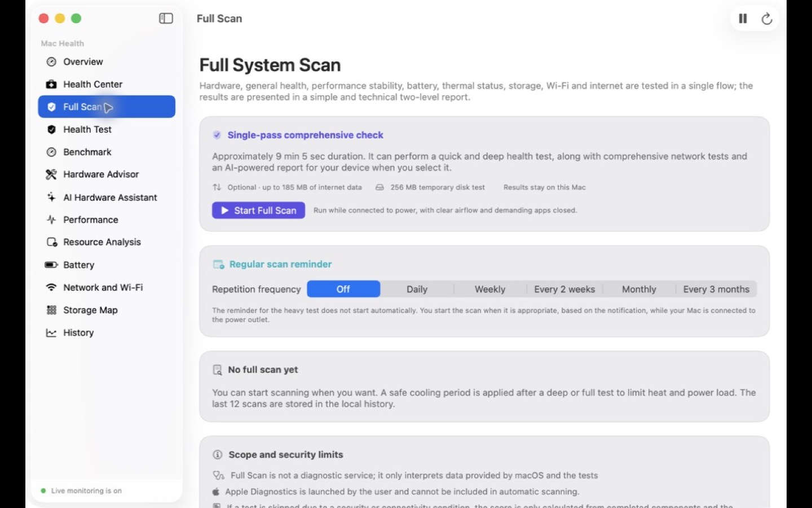The image size is (812, 508).
Task: Set repetition frequency to Every 2 weeks
Action: pyautogui.click(x=564, y=289)
